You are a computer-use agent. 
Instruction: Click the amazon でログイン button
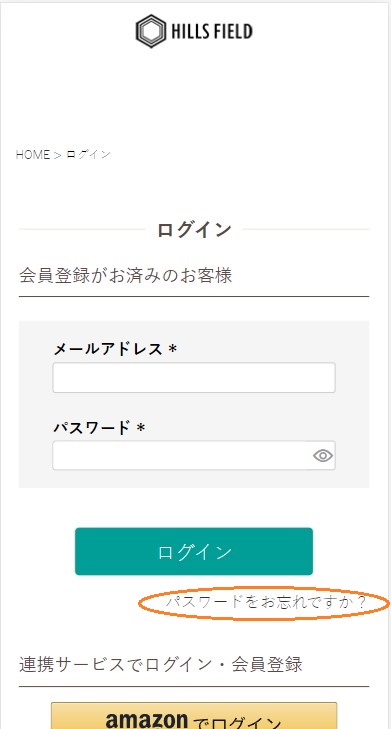pos(194,716)
